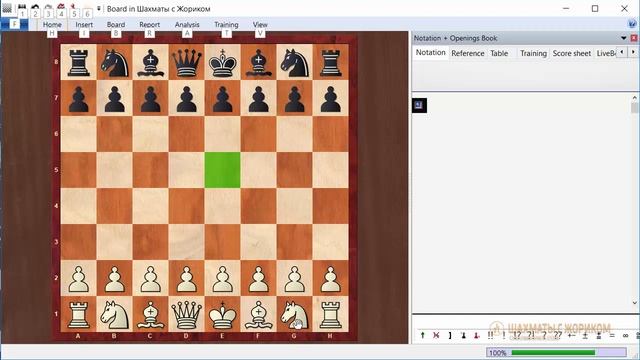Click the red X delete variation icon

(436, 335)
